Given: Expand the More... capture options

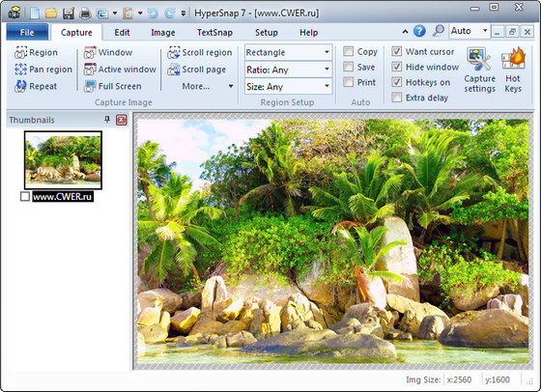Looking at the screenshot, I should point(208,86).
